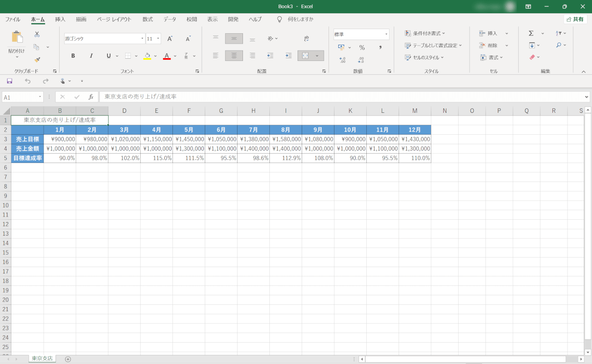Click increase decimal places icon
This screenshot has height=364, width=592.
[342, 60]
